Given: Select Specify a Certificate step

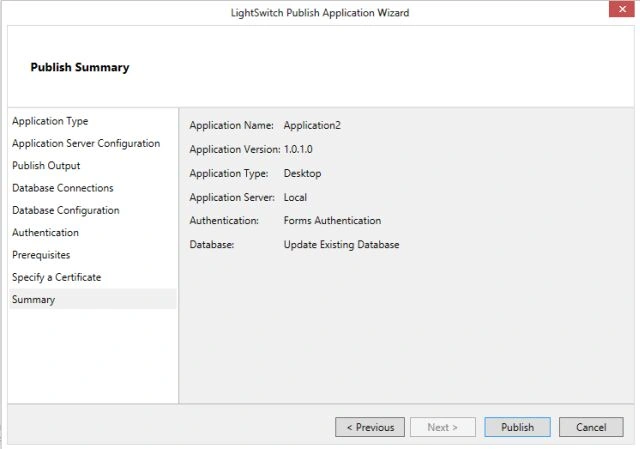Looking at the screenshot, I should tap(57, 277).
